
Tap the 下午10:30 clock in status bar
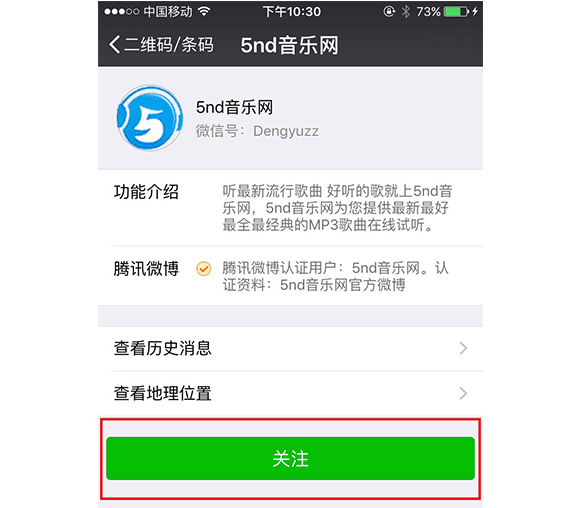(x=291, y=12)
